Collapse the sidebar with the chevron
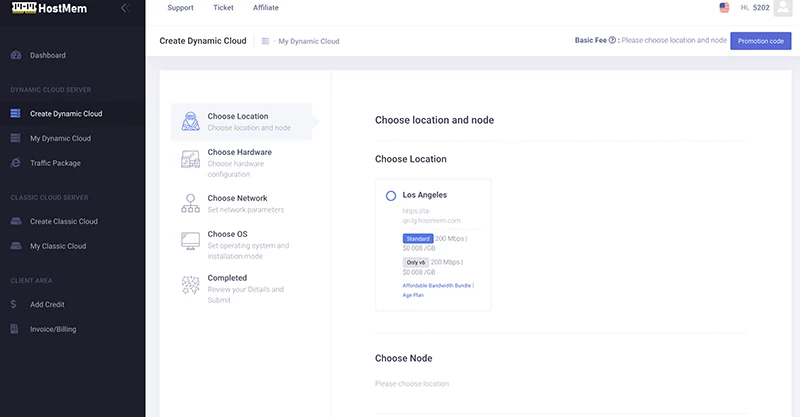This screenshot has height=417, width=800. [x=124, y=8]
